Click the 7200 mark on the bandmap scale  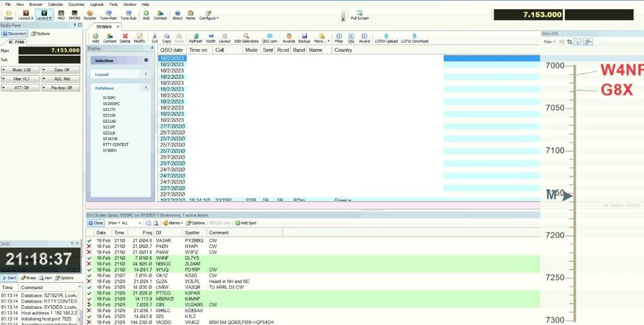554,236
